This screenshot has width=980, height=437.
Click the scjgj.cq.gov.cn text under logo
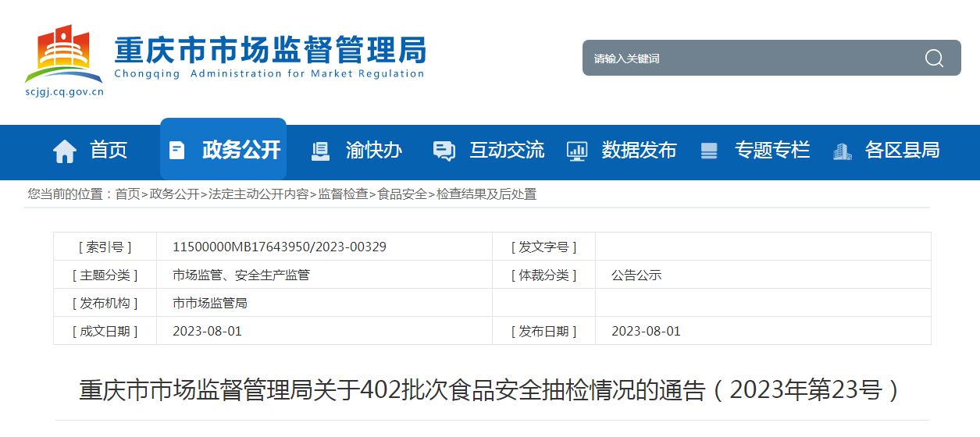[64, 91]
